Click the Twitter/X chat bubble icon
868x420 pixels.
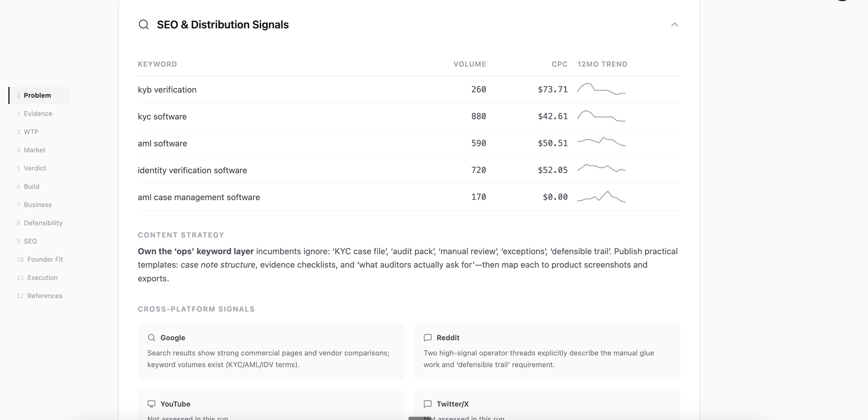(x=428, y=404)
